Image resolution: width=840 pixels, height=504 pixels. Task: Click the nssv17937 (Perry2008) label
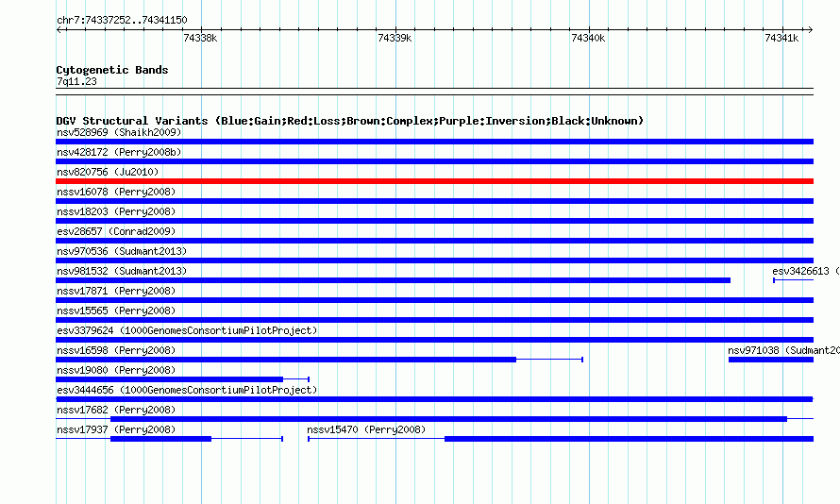tap(116, 429)
